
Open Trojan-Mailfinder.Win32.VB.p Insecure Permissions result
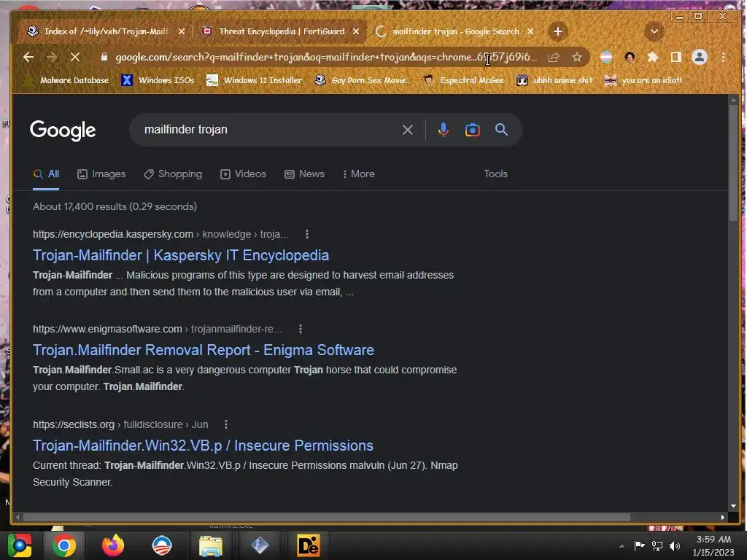[x=203, y=446]
